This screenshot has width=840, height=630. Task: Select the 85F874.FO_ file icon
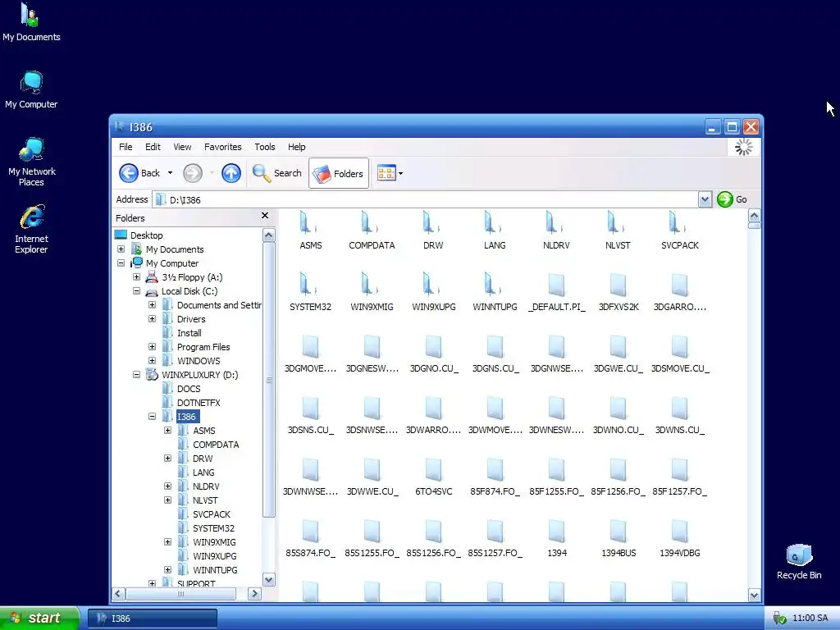[495, 469]
